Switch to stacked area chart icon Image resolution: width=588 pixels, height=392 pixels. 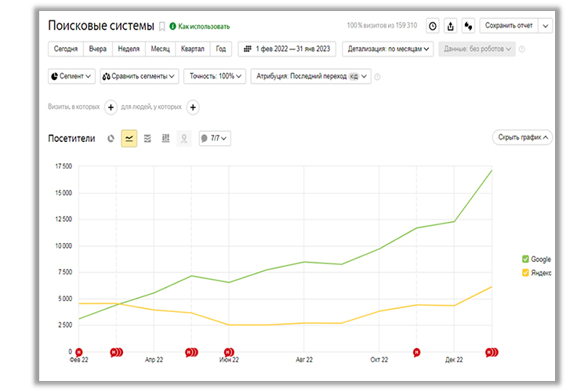click(147, 139)
